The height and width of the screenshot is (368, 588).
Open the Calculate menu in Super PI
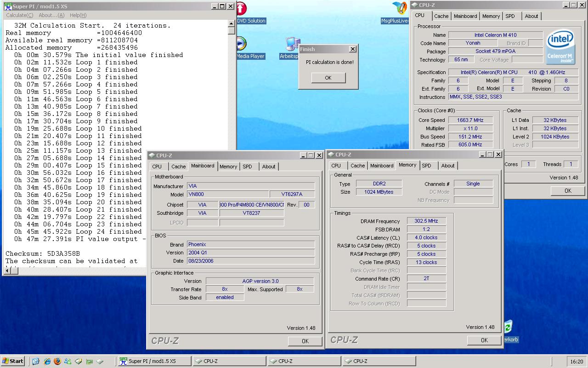coord(19,15)
